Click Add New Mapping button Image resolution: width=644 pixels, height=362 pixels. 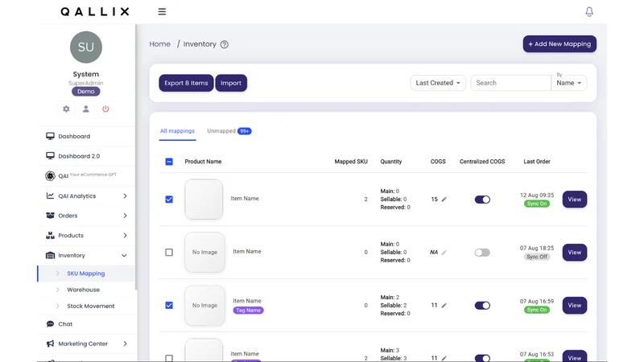pos(559,44)
